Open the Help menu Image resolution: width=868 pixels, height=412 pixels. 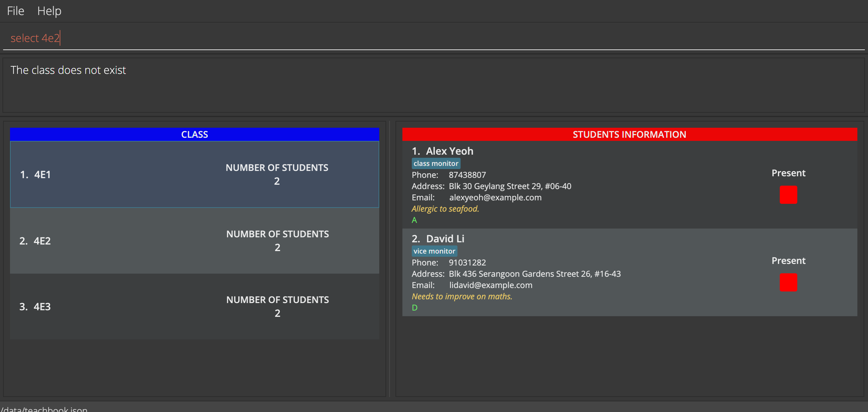tap(49, 11)
